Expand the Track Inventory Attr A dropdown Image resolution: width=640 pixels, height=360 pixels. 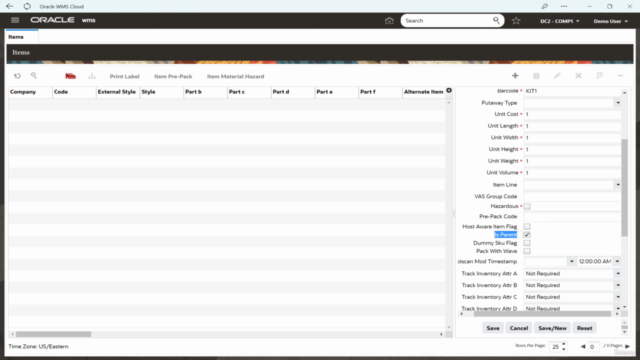(618, 273)
